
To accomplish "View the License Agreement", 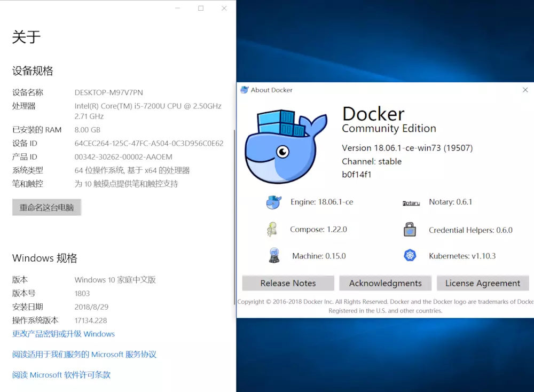I will (483, 283).
